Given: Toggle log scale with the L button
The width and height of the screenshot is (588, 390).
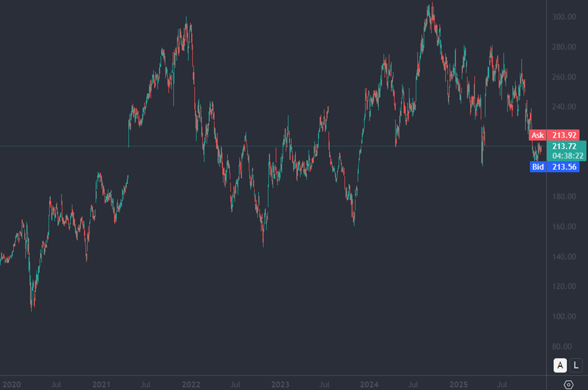Looking at the screenshot, I should pos(576,365).
